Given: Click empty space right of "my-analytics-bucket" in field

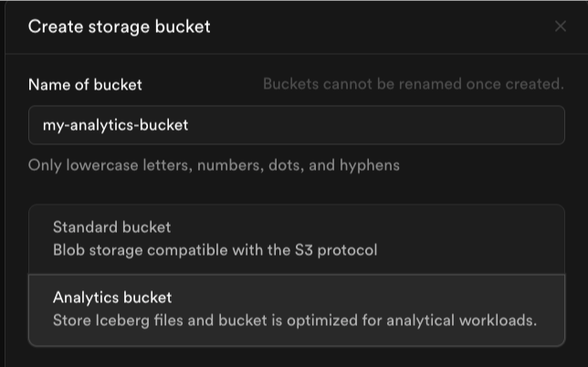Looking at the screenshot, I should pos(383,125).
